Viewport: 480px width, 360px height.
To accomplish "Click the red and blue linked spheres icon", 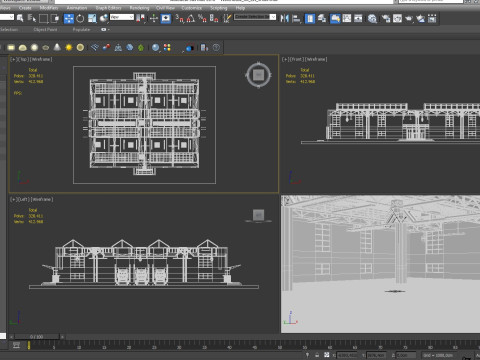I will pos(106,47).
